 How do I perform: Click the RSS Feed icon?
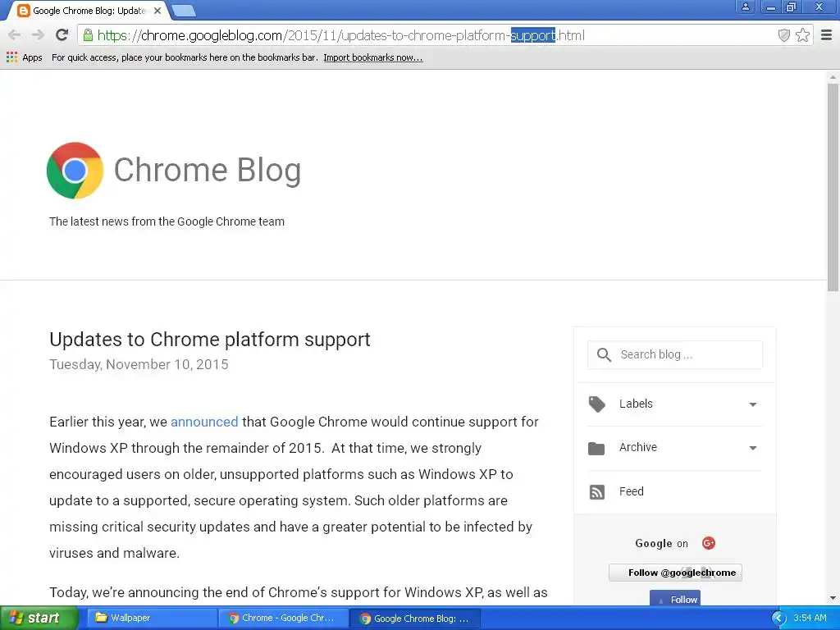coord(597,492)
